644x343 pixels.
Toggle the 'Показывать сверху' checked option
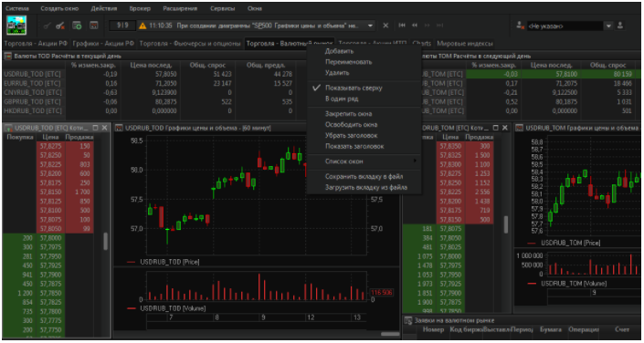pyautogui.click(x=354, y=88)
